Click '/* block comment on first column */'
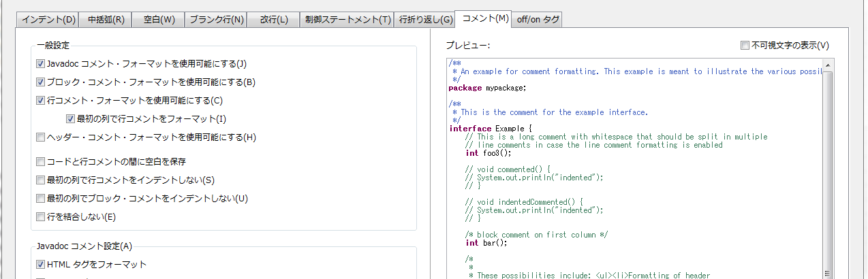868x279 pixels. [x=536, y=235]
